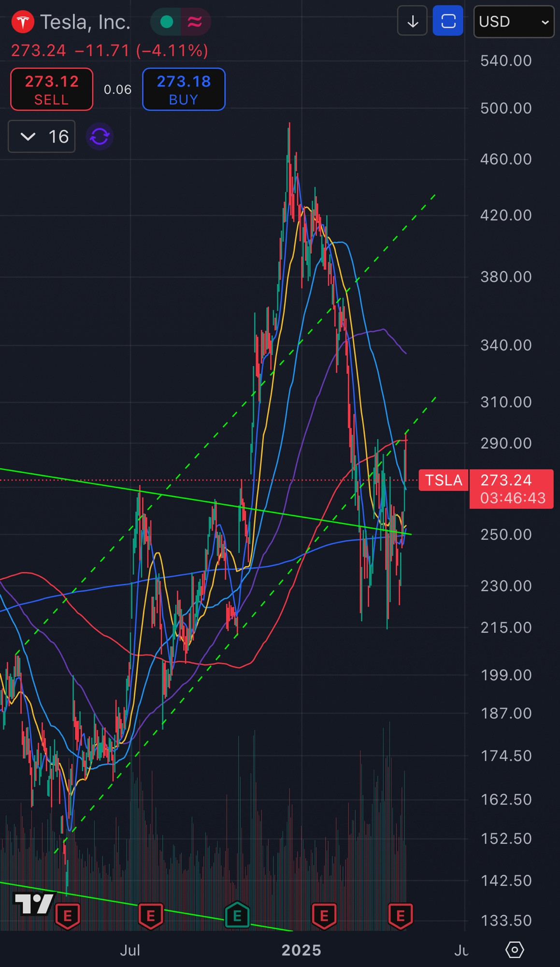
Task: Click the 500.00 price axis label
Action: pos(506,108)
